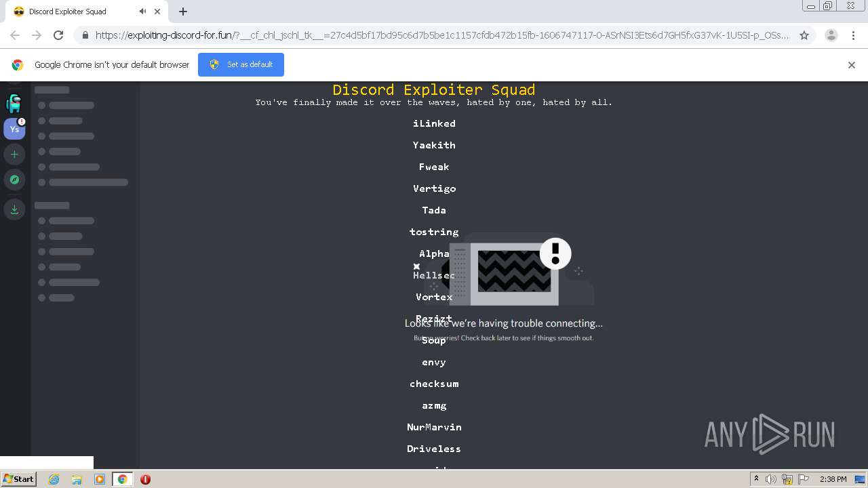
Task: Click the Chrome taskbar icon
Action: 122,479
